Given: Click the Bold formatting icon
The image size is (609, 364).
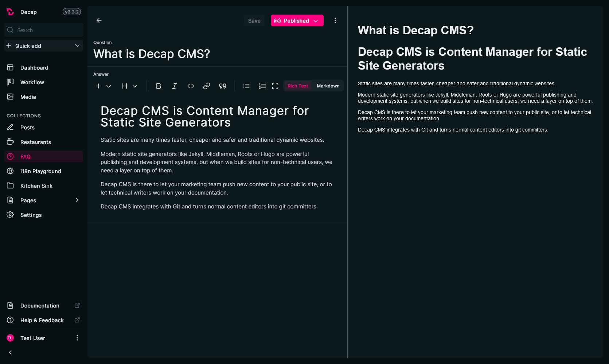Looking at the screenshot, I should [x=158, y=86].
